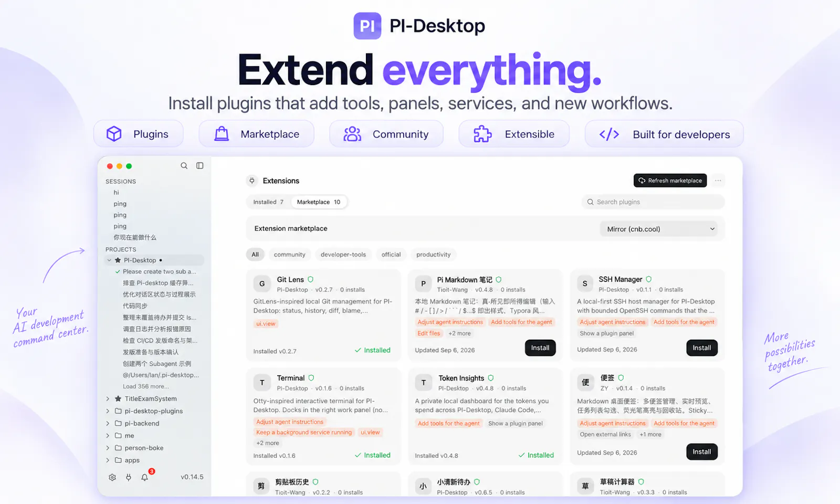Screen dimensions: 840x504
Task: Click Load 356 more... in sessions
Action: pyautogui.click(x=146, y=386)
